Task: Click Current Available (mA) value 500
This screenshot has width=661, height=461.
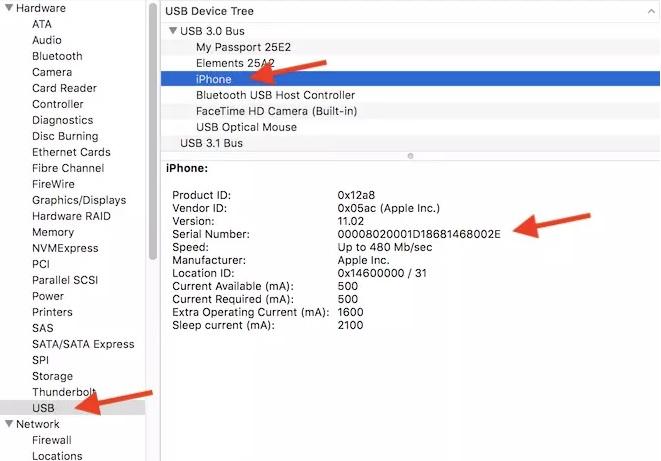Action: tap(347, 287)
